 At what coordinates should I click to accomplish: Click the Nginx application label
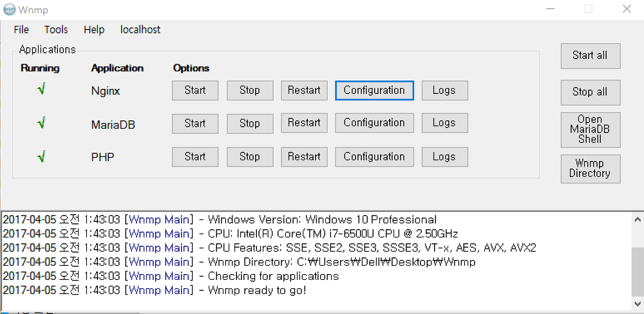(x=106, y=91)
